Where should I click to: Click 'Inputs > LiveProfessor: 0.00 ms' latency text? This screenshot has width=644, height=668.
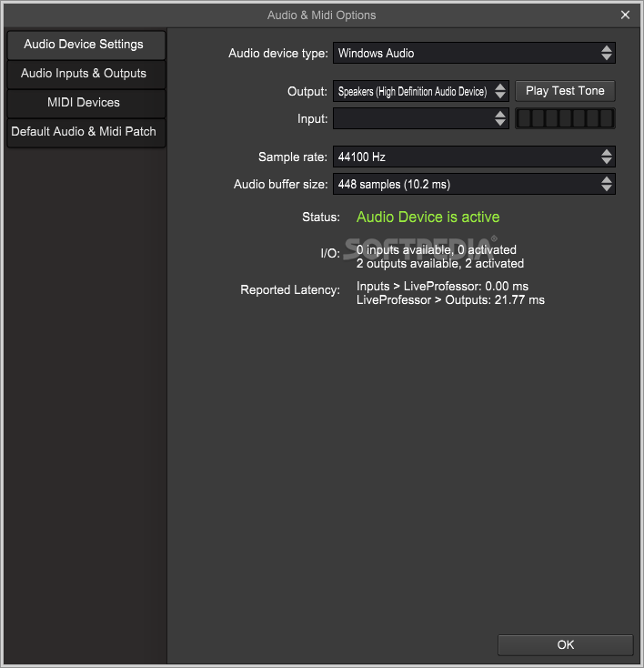[442, 287]
